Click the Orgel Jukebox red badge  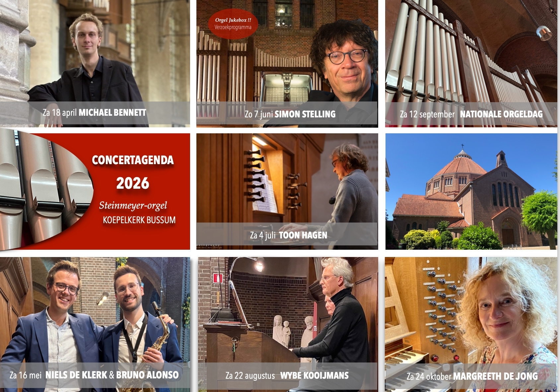tap(233, 24)
